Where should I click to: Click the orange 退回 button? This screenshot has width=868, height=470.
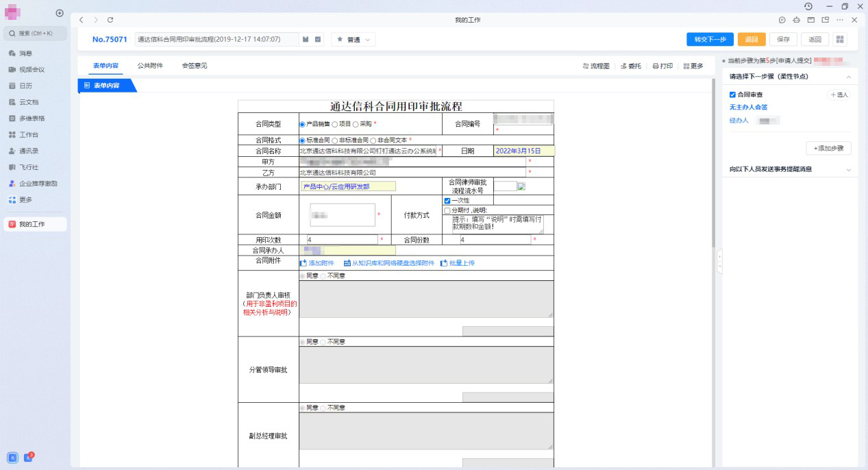pos(752,39)
